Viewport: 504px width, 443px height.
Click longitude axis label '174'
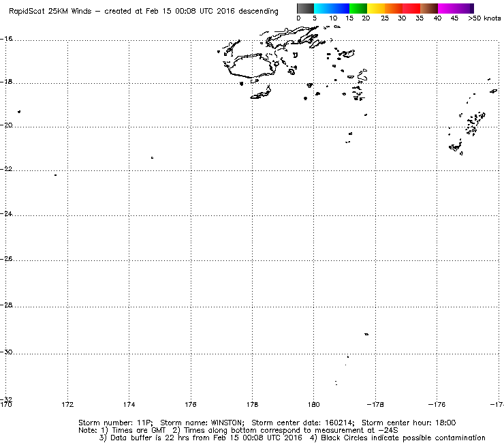point(129,404)
